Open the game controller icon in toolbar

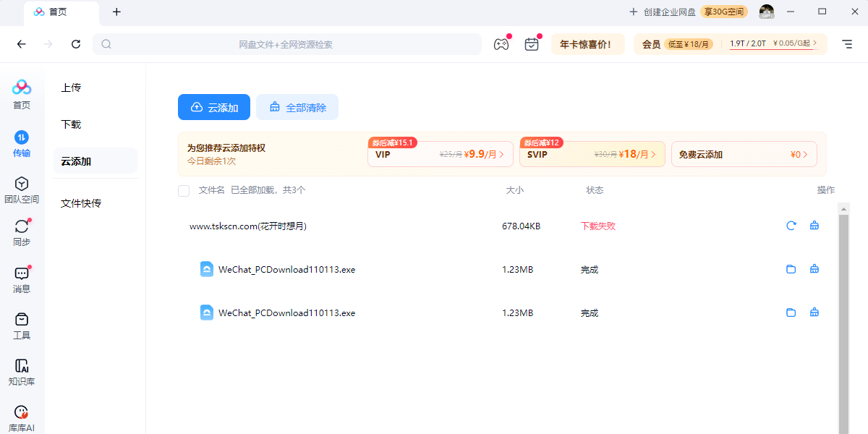[501, 44]
